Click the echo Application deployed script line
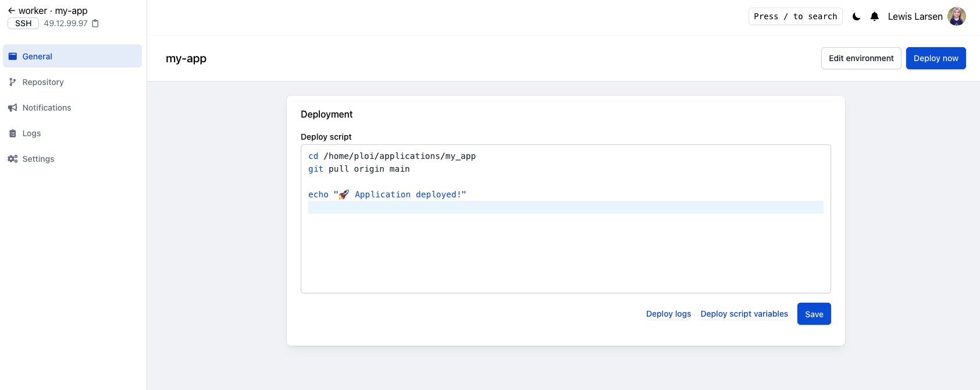Viewport: 980px width, 390px height. pos(387,194)
